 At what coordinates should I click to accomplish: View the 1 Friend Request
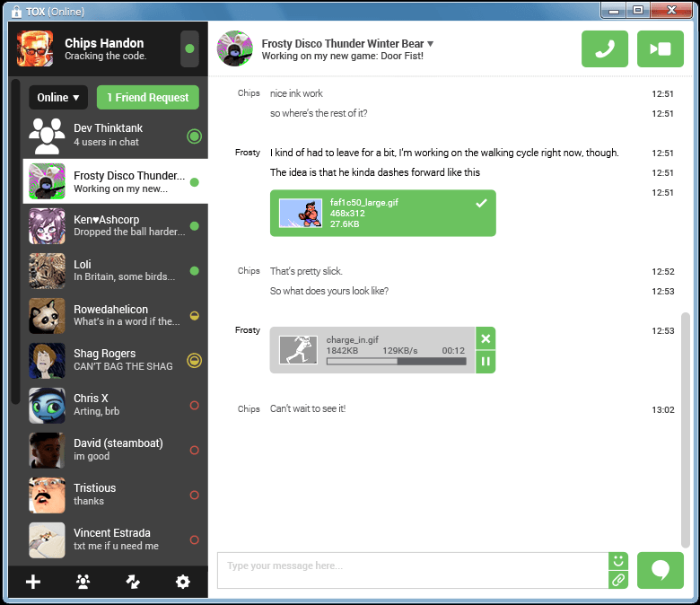pyautogui.click(x=148, y=97)
